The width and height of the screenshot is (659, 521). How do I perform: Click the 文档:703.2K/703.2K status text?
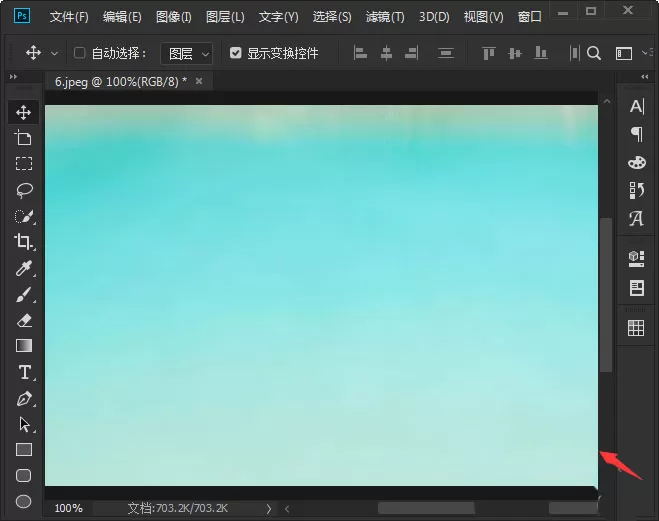pos(178,508)
